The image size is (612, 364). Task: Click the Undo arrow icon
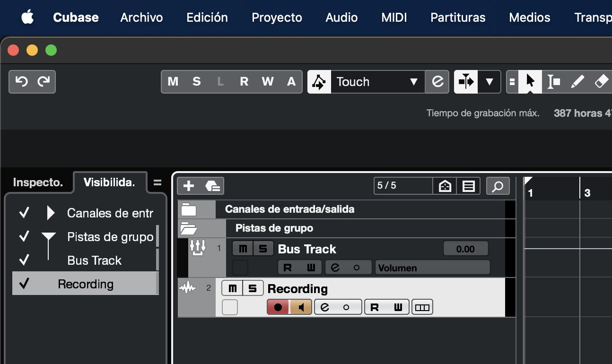tap(21, 82)
